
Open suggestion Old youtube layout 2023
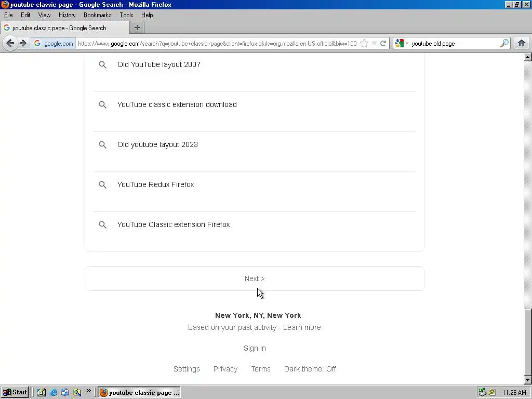click(157, 144)
